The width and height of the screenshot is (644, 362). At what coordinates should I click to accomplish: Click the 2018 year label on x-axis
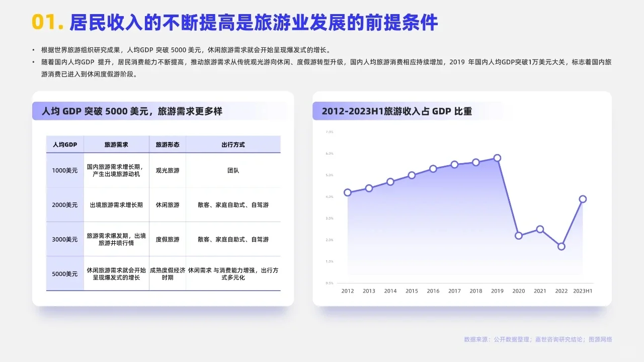coord(475,291)
